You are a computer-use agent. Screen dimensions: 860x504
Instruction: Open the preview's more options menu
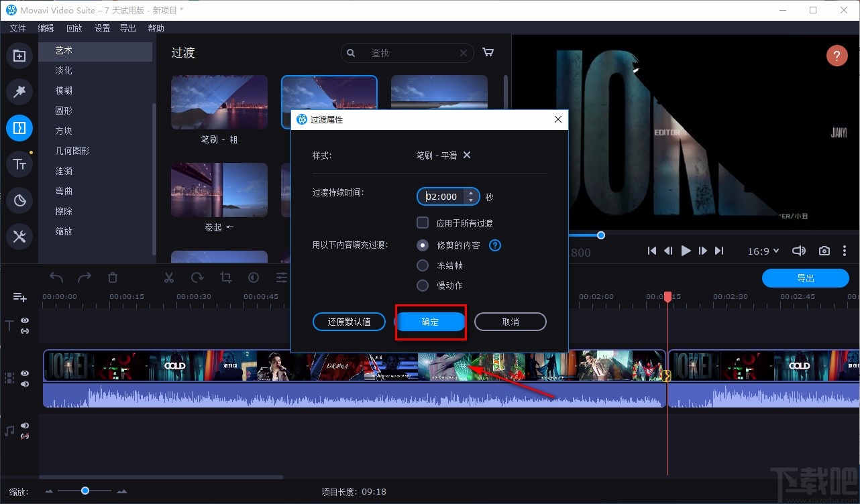[845, 251]
